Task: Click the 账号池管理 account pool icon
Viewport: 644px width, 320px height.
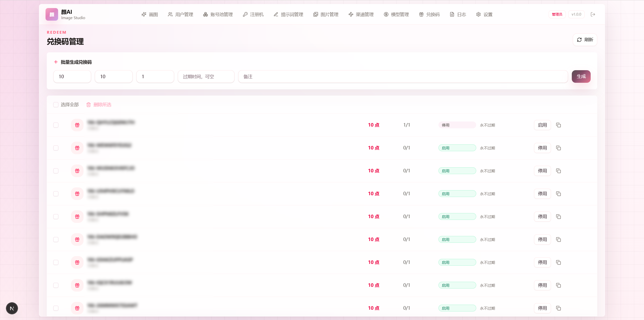Action: (x=206, y=14)
